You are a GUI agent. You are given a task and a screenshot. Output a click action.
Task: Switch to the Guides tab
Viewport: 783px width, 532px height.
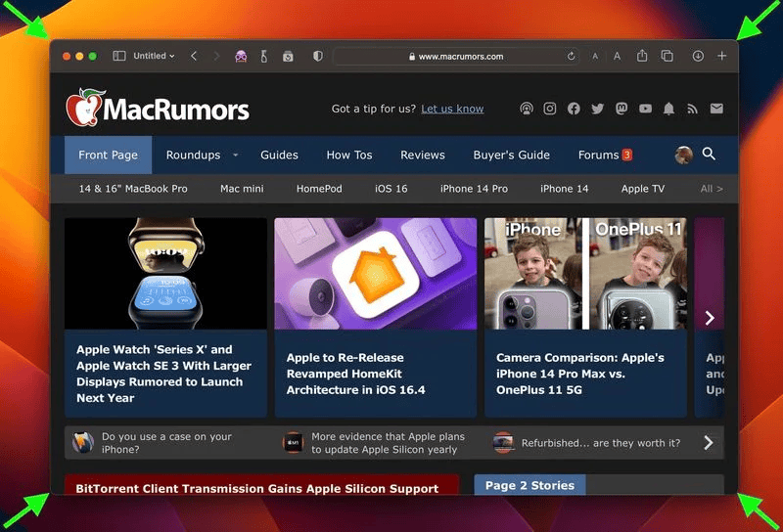[x=279, y=155]
